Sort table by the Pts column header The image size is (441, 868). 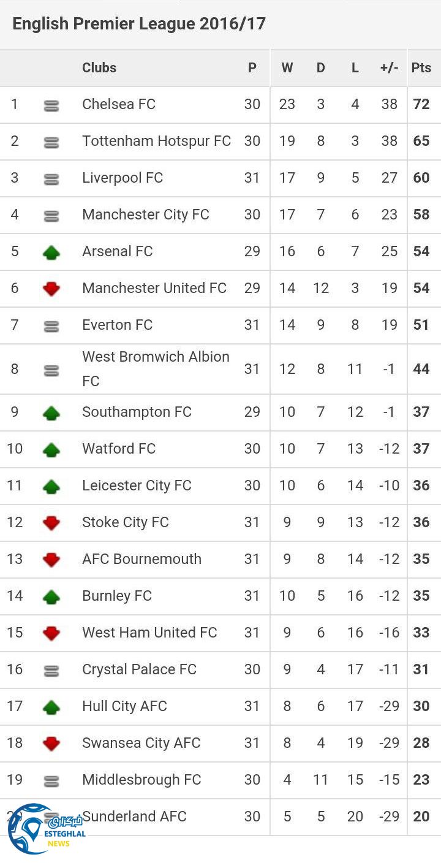click(421, 68)
